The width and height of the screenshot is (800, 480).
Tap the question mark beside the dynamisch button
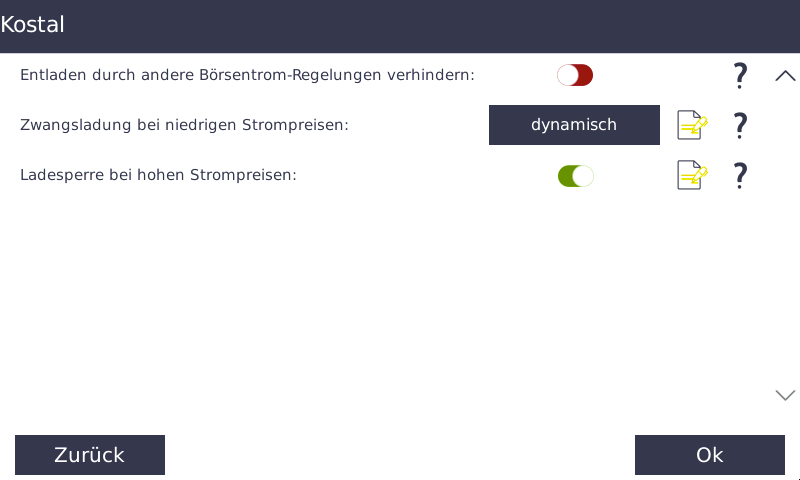coord(740,125)
